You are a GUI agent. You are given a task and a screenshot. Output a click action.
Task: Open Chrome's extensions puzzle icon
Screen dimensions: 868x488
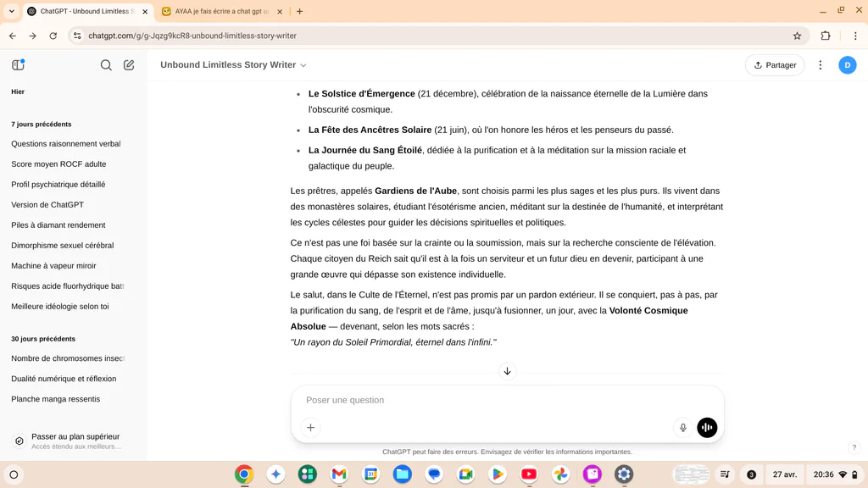tap(826, 36)
